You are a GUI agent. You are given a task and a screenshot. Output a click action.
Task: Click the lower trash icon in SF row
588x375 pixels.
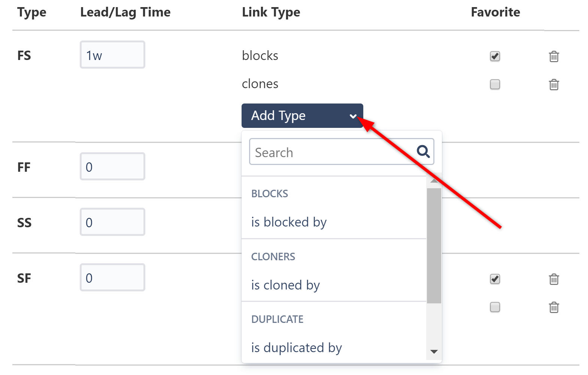point(554,307)
